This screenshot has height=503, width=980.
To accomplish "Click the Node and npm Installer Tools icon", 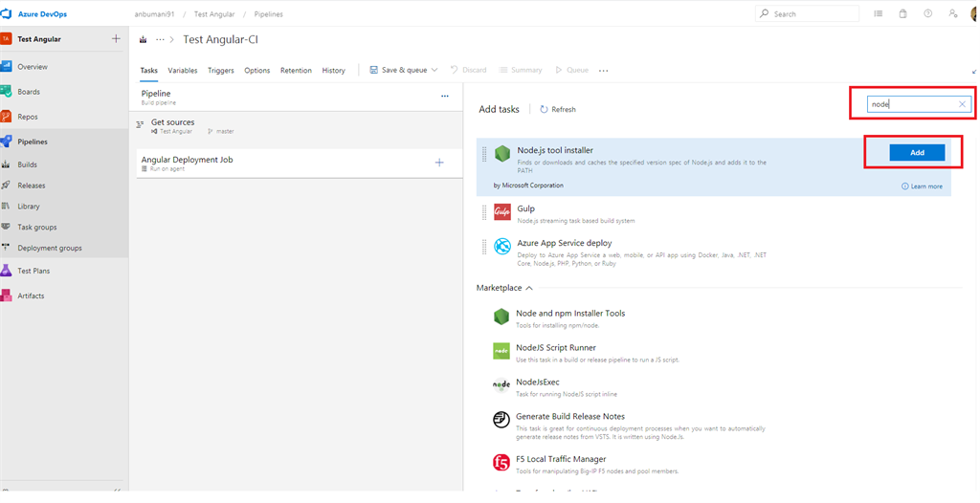I will click(x=501, y=317).
